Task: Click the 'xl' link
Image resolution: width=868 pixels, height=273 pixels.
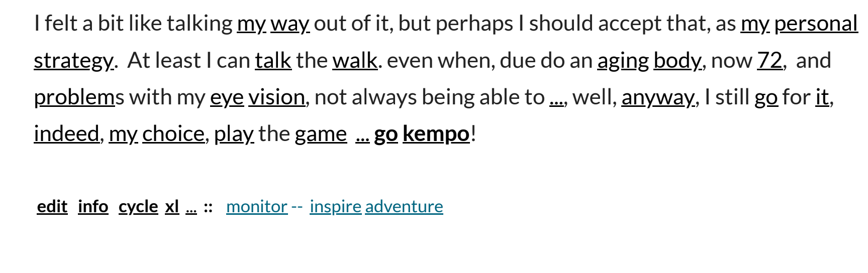Action: pos(172,207)
